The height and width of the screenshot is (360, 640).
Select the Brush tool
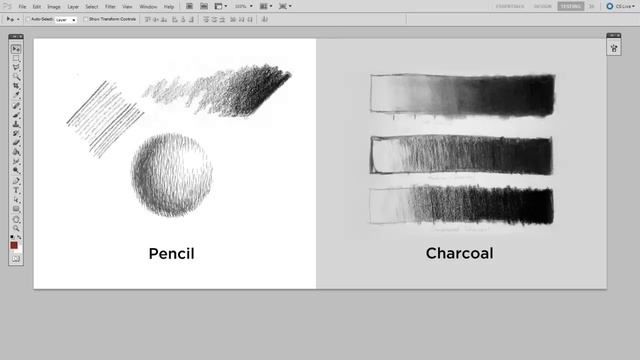(16, 115)
